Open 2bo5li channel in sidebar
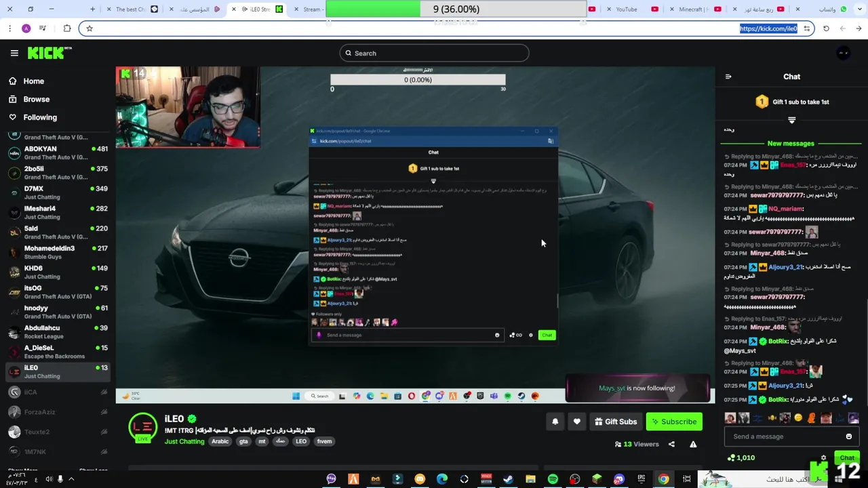868x488 pixels. tap(58, 173)
